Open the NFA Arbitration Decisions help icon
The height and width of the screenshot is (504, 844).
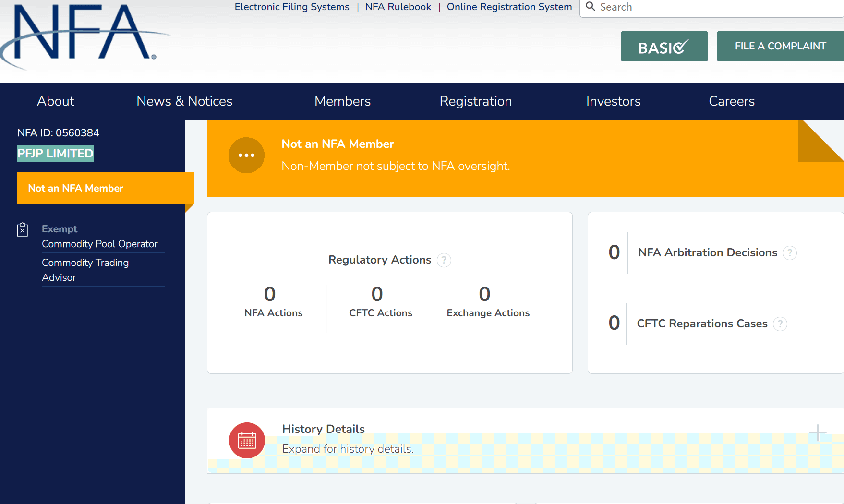point(790,253)
